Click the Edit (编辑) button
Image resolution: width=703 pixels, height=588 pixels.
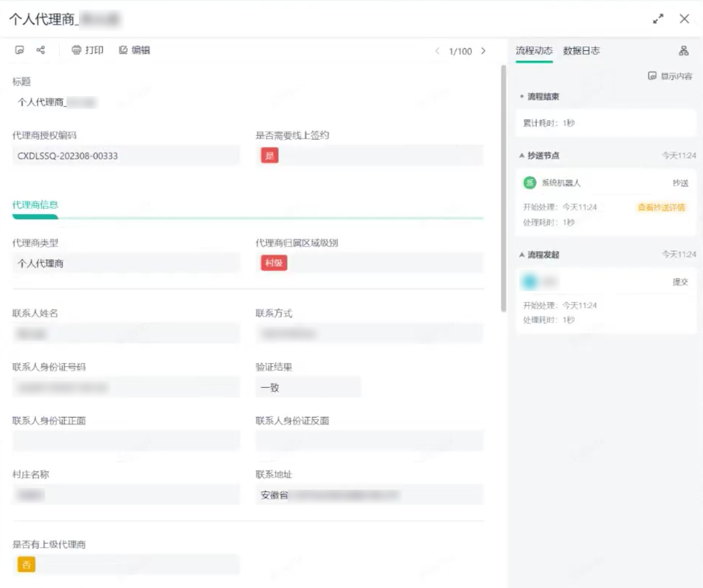point(135,50)
